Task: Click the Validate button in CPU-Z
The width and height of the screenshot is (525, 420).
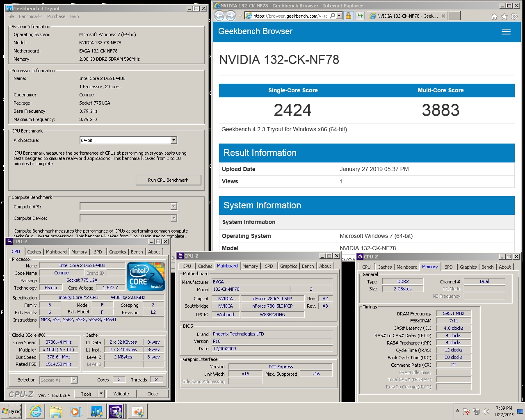Action: (x=121, y=394)
